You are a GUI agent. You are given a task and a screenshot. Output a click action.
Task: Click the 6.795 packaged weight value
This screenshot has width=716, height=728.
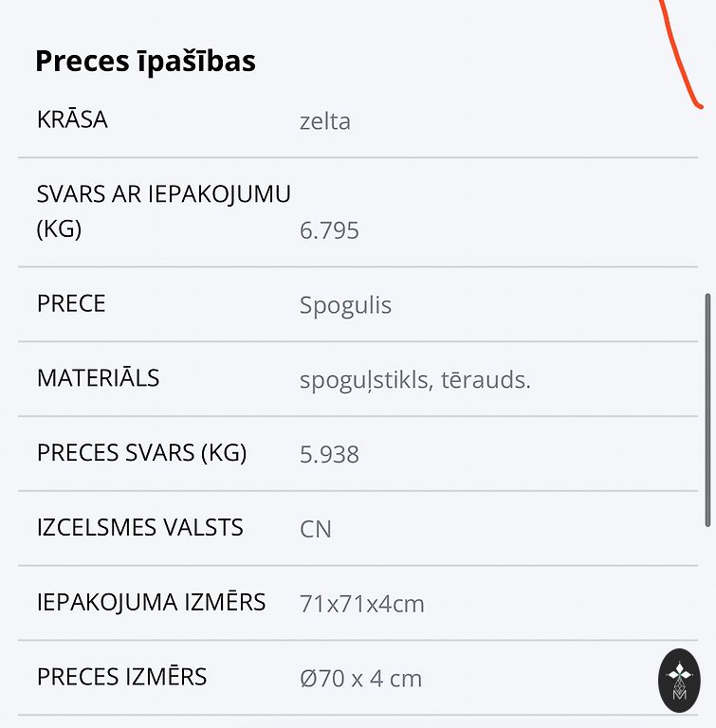(329, 231)
